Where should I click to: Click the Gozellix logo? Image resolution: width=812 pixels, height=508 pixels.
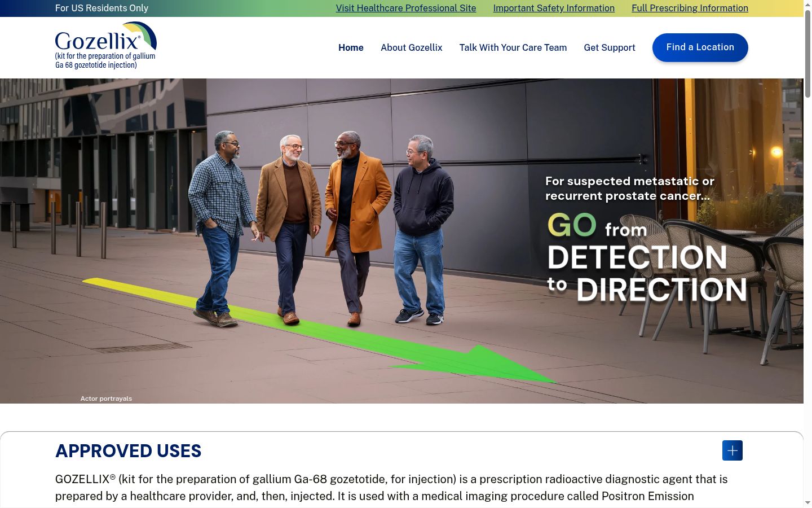tap(105, 46)
